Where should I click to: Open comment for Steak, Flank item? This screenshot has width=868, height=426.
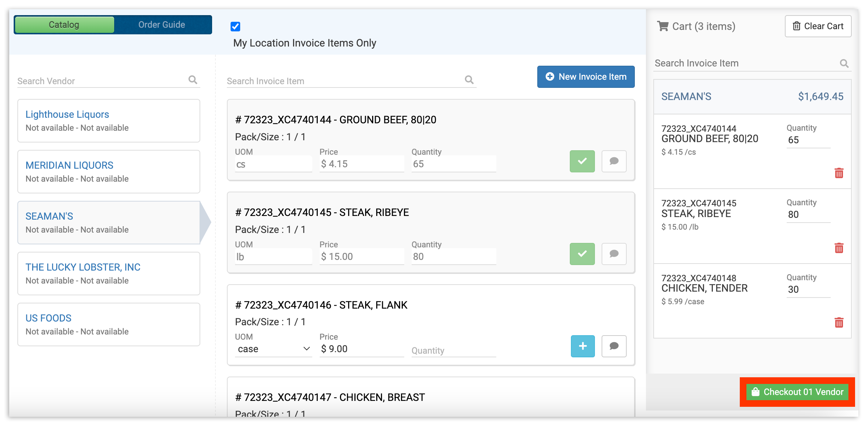[x=614, y=346]
